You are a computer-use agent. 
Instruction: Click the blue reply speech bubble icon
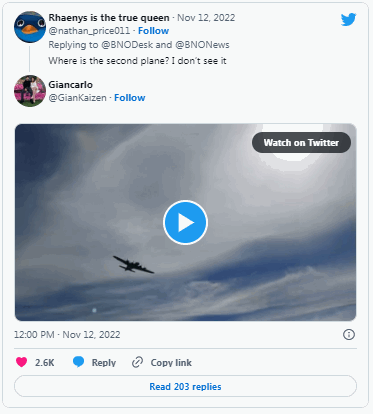[x=78, y=362]
